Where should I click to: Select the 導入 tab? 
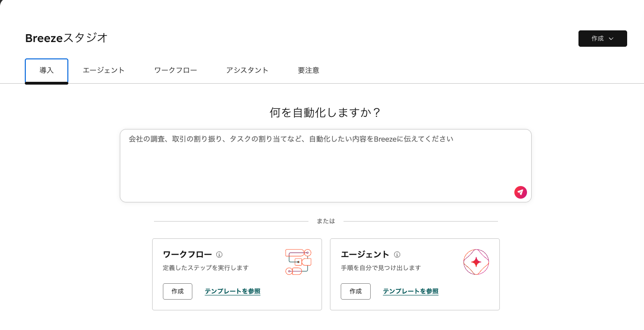(x=46, y=71)
